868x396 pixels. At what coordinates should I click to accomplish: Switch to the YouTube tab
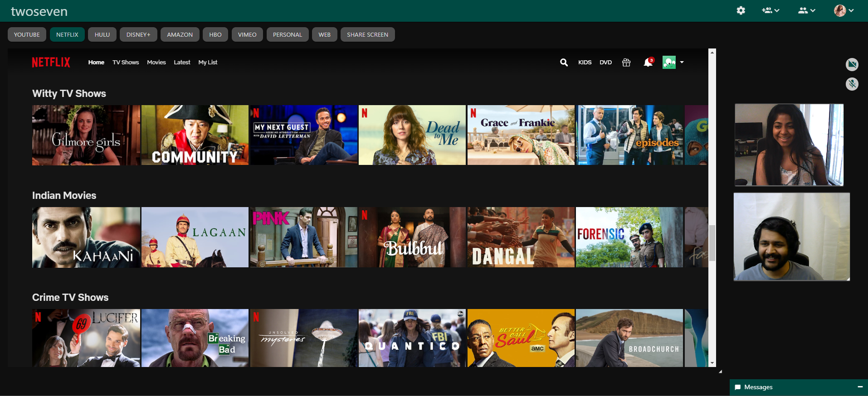[x=27, y=34]
